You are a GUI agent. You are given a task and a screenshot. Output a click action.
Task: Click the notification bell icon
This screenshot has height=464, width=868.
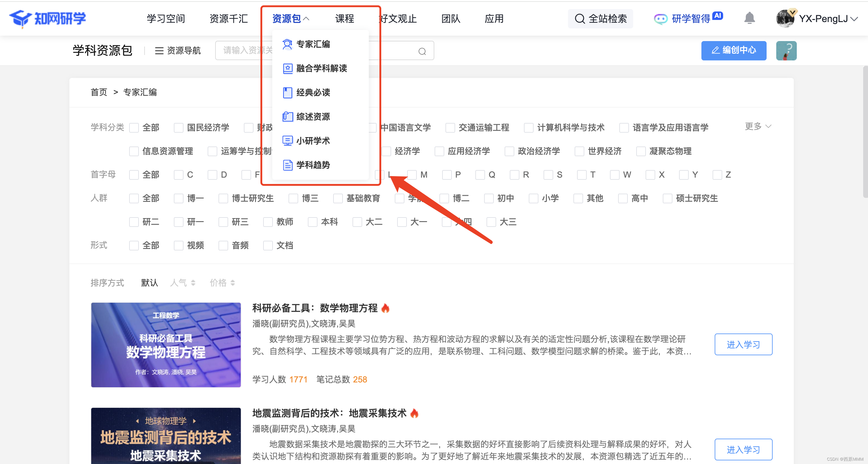[x=749, y=18]
